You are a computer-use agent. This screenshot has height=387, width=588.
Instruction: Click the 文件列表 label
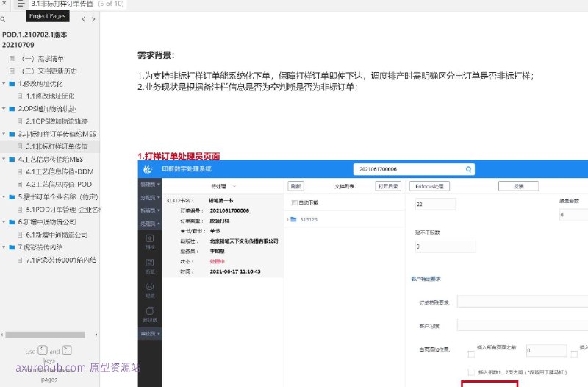click(x=344, y=186)
